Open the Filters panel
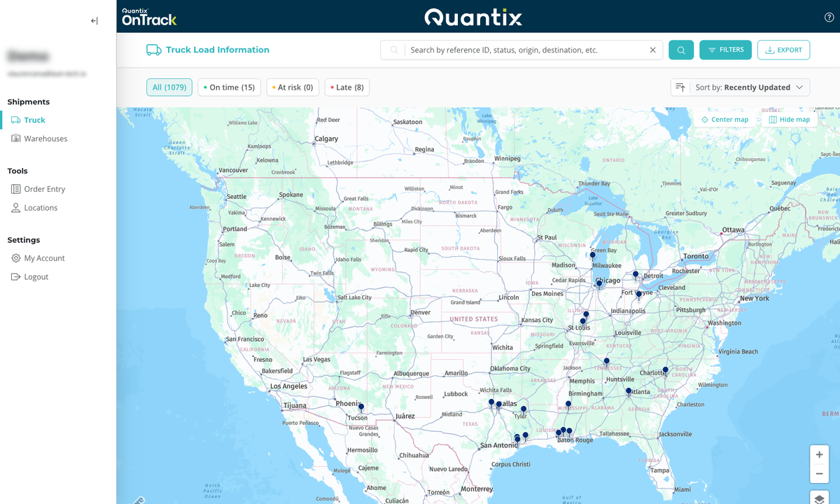840x504 pixels. click(x=725, y=50)
